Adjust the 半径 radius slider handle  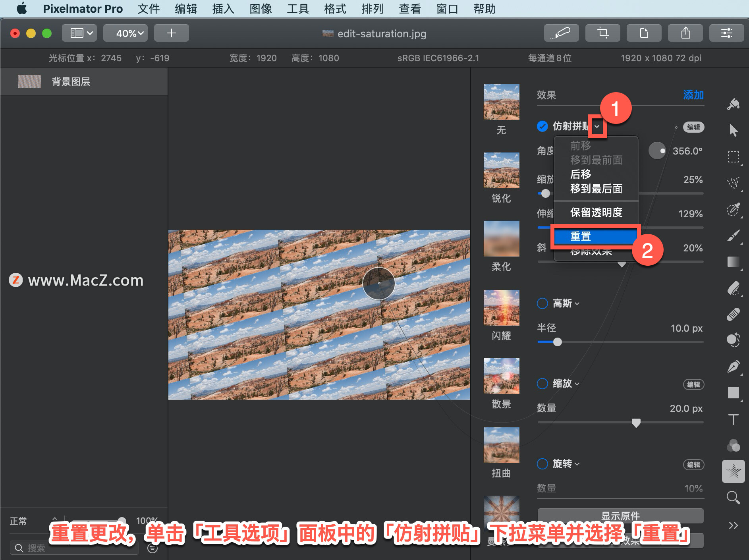click(x=558, y=342)
